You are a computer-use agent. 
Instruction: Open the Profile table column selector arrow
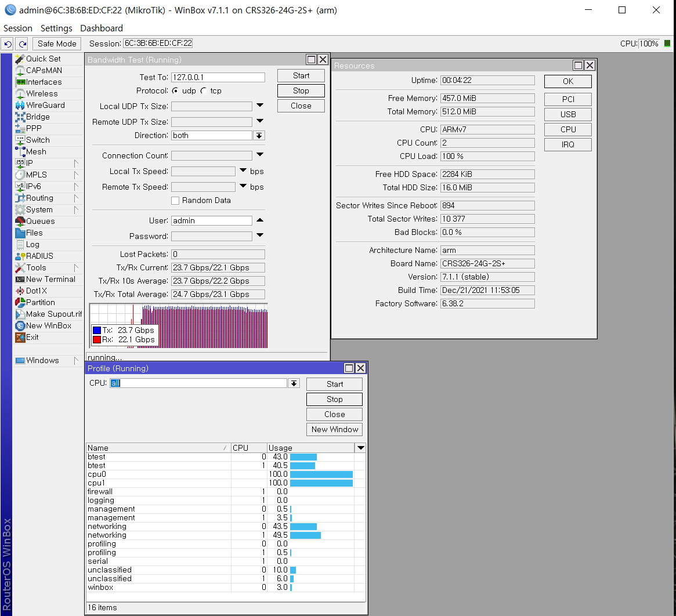(360, 448)
